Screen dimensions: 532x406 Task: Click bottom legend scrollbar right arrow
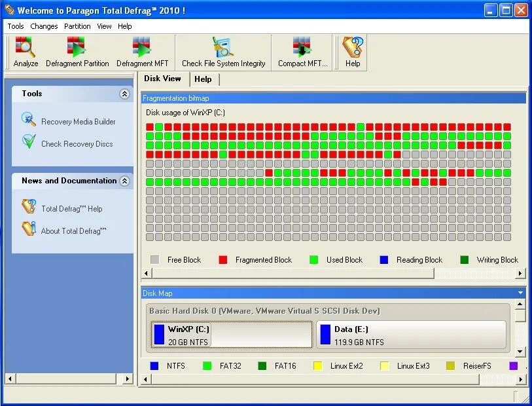click(520, 379)
